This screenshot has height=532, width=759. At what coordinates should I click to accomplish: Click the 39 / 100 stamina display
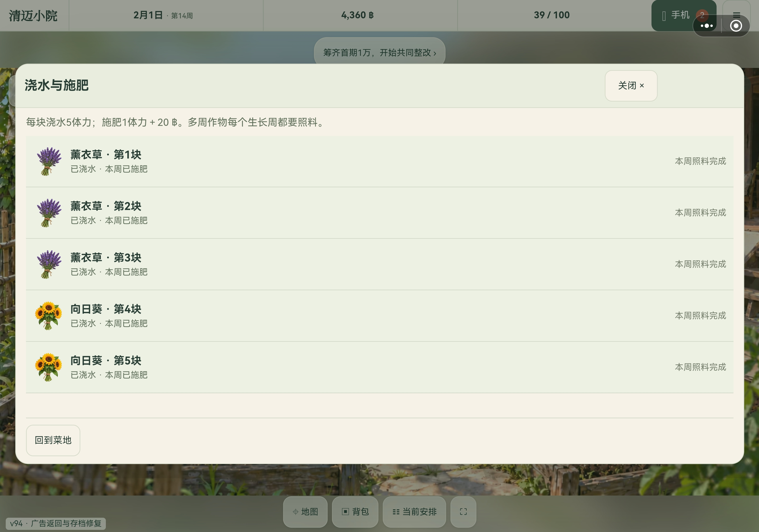click(551, 15)
